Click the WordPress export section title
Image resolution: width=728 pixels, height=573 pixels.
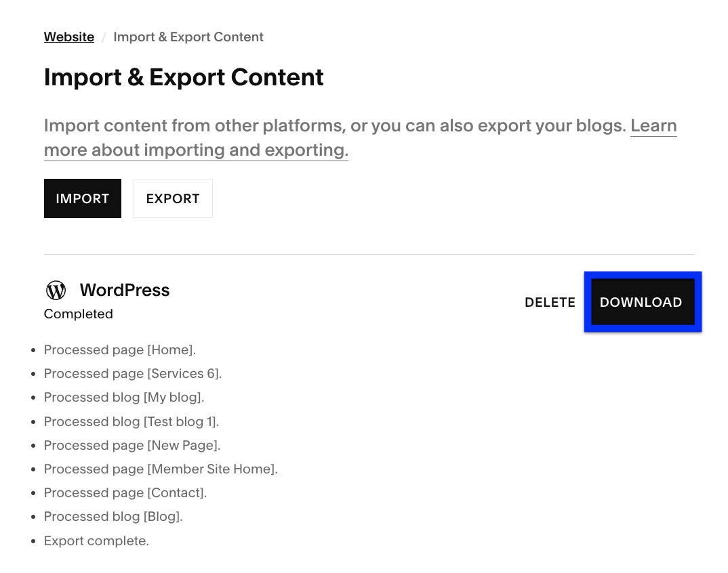(x=125, y=290)
